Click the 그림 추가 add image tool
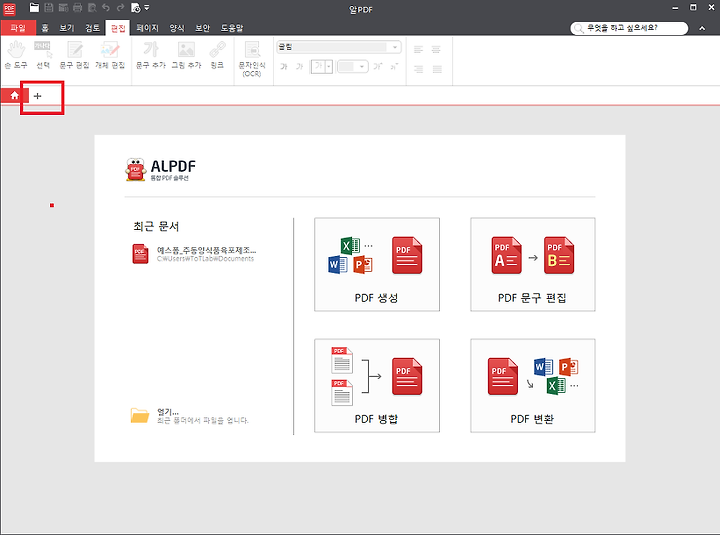Image resolution: width=720 pixels, height=535 pixels. tap(186, 55)
